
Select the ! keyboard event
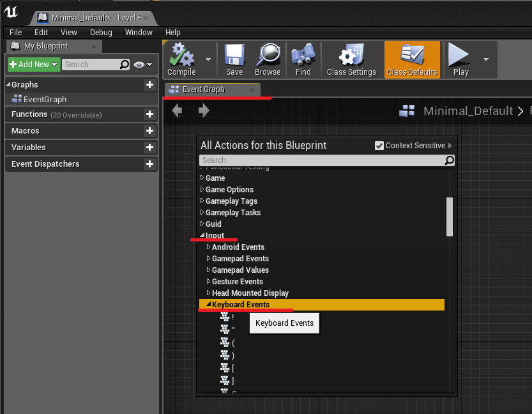pyautogui.click(x=227, y=317)
